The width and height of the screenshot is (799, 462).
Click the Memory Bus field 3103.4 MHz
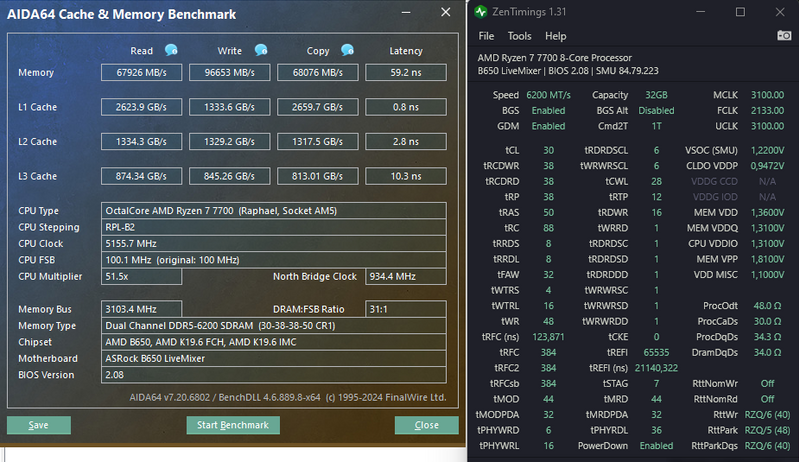click(x=142, y=309)
